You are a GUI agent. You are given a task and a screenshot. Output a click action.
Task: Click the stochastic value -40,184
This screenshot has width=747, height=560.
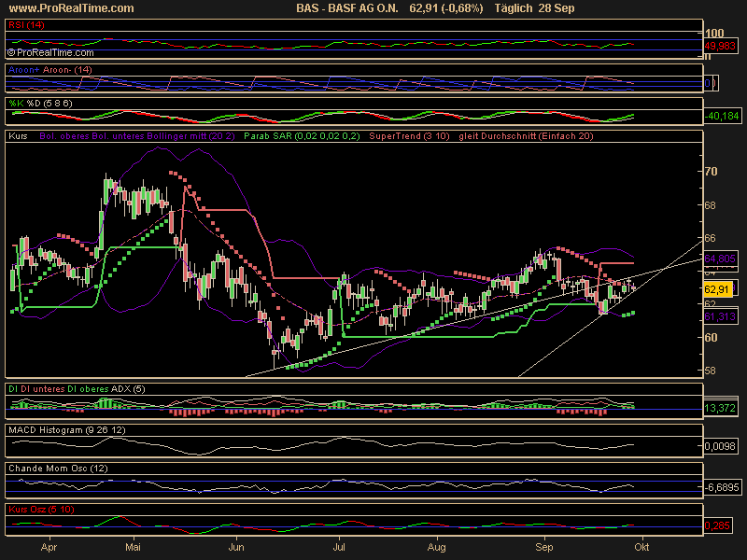click(722, 116)
